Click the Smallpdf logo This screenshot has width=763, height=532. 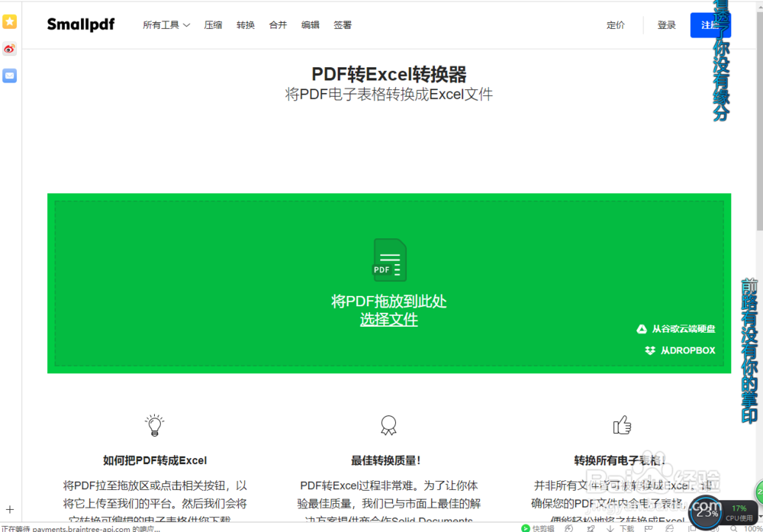point(81,24)
